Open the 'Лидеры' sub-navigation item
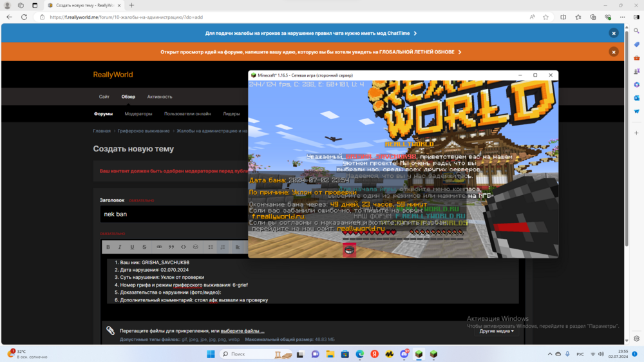The width and height of the screenshot is (644, 362). [x=231, y=114]
